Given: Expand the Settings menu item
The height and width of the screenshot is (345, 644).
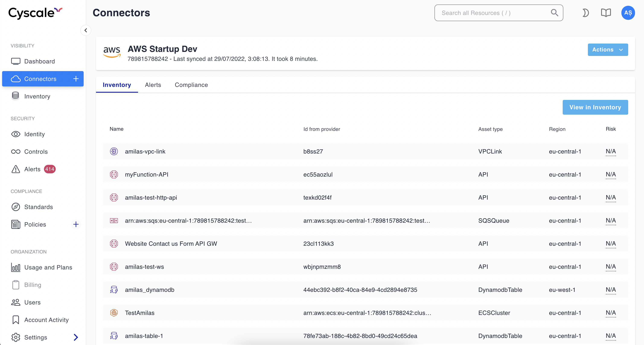Looking at the screenshot, I should coord(76,337).
